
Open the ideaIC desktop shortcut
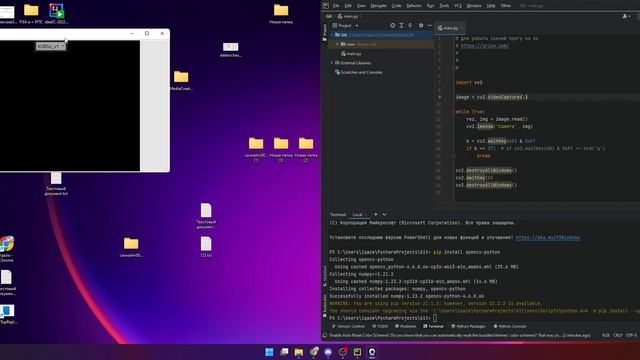[56, 13]
